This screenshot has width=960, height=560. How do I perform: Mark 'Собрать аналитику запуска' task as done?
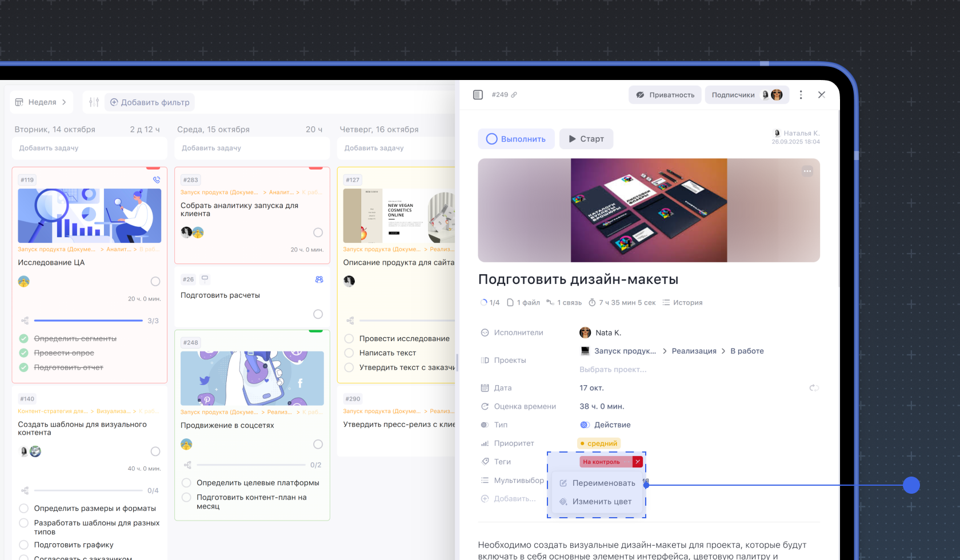click(x=318, y=233)
